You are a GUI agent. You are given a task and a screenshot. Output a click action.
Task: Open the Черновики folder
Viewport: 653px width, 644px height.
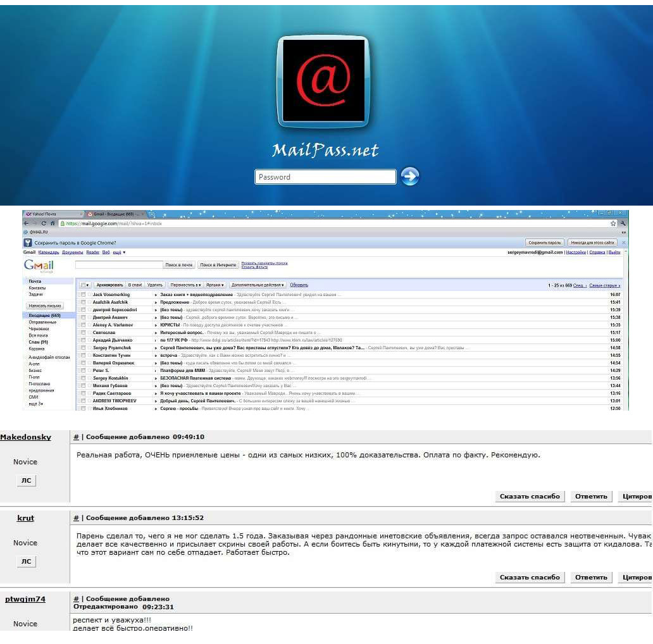coord(39,329)
